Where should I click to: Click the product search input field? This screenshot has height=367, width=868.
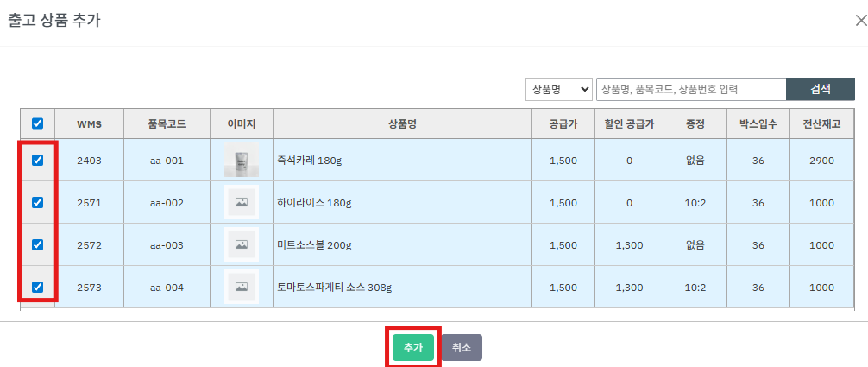pos(690,89)
